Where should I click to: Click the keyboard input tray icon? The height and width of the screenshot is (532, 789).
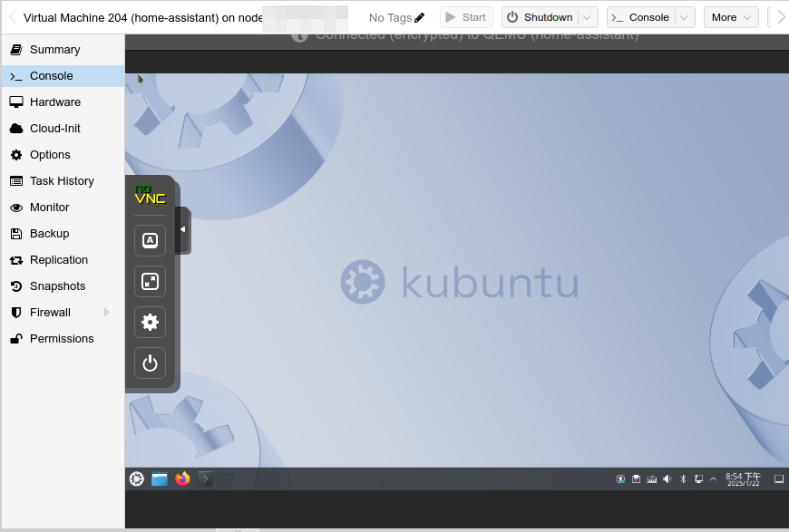click(652, 479)
